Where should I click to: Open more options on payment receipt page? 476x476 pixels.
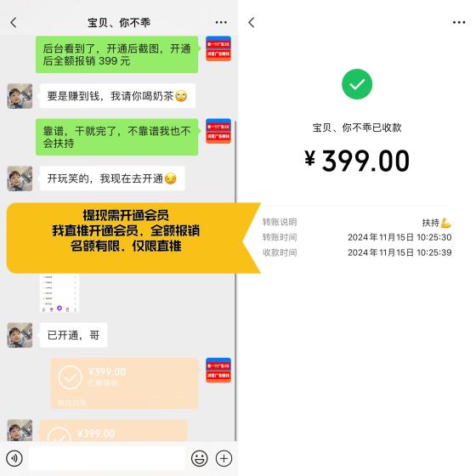tap(459, 22)
